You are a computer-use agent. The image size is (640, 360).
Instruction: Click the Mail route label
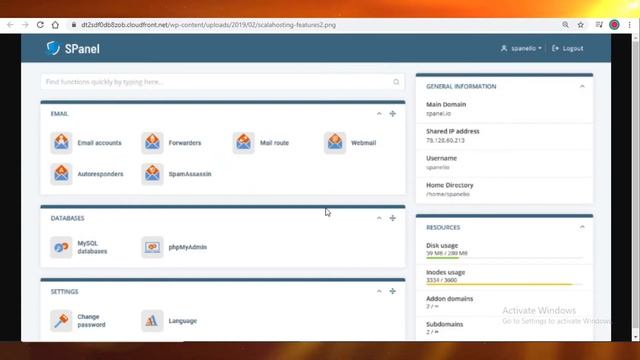[274, 143]
